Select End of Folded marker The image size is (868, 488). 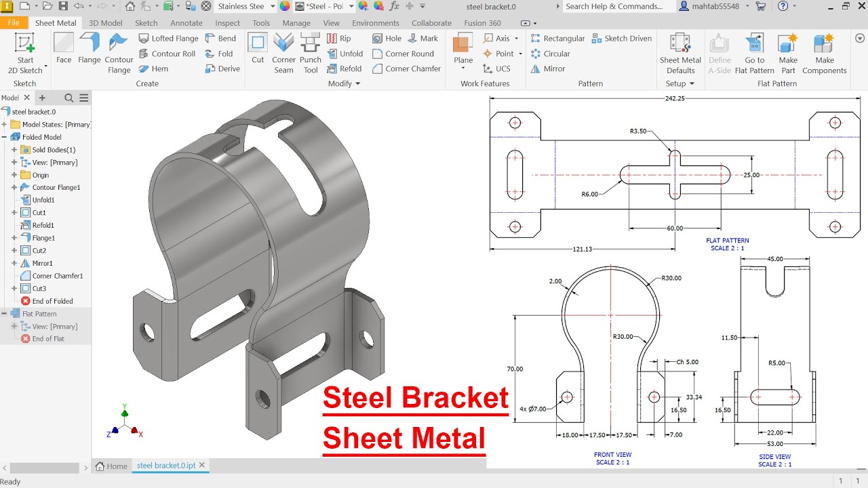[x=47, y=301]
